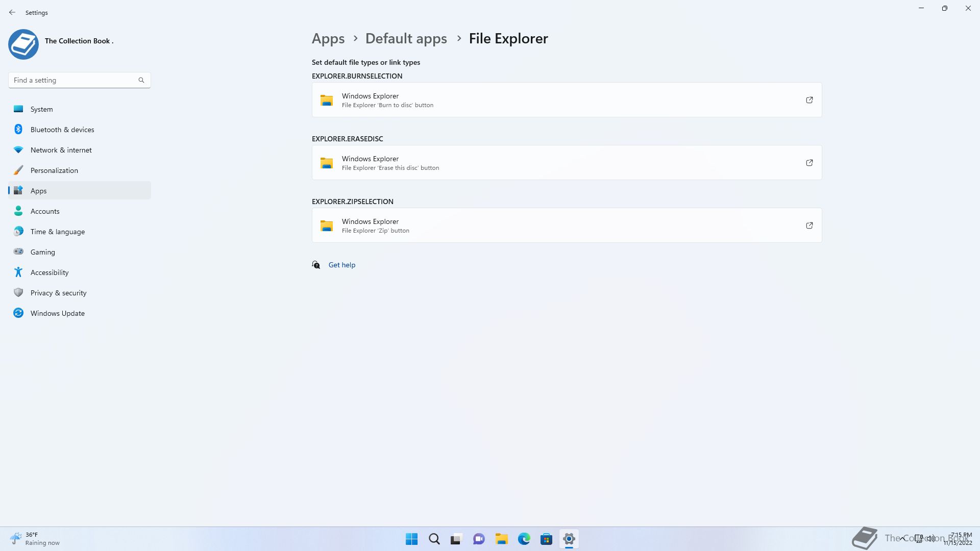The width and height of the screenshot is (980, 551).
Task: Click open-external icon on Burn to disc row
Action: tap(810, 100)
